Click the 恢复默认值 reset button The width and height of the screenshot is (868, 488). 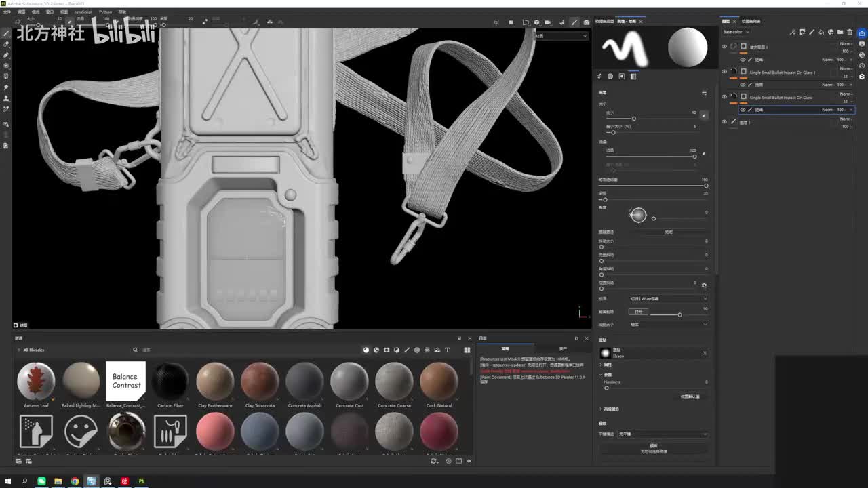(690, 396)
